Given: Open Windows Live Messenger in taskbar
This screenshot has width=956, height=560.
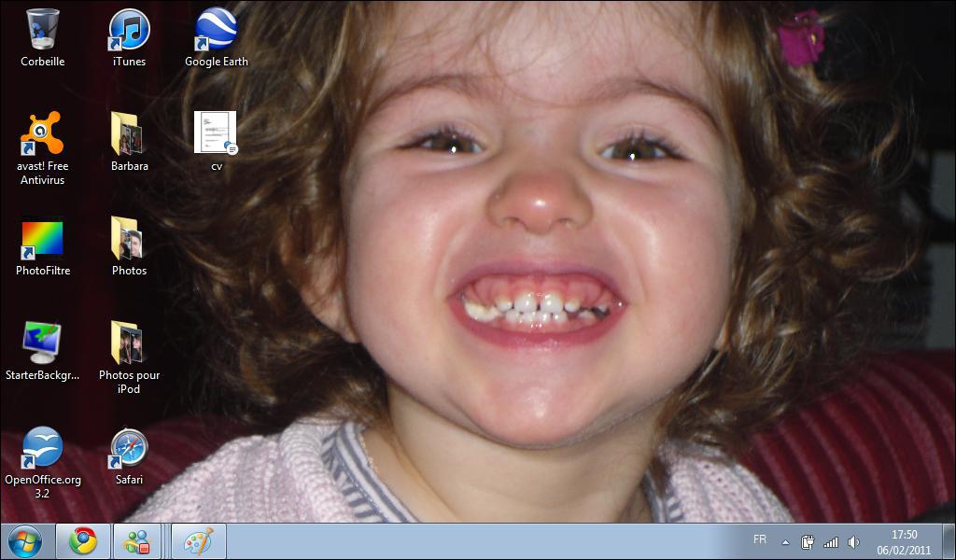Looking at the screenshot, I should tap(137, 541).
